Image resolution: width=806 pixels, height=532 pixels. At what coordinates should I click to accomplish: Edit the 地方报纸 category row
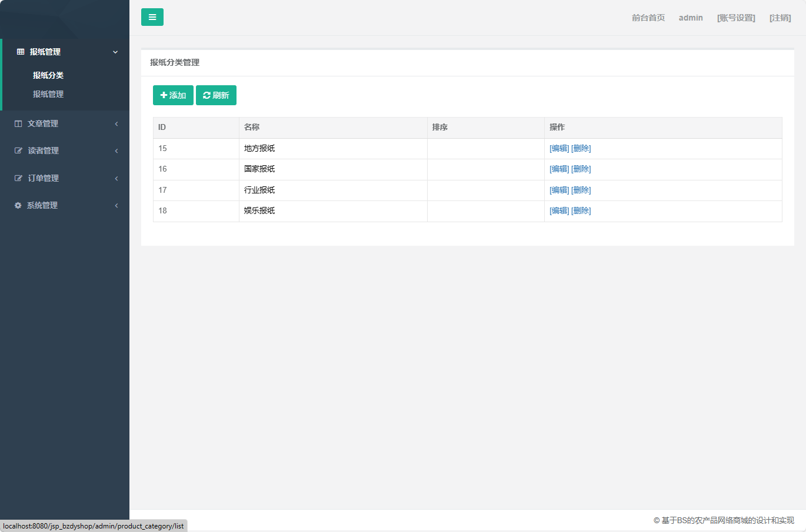559,148
